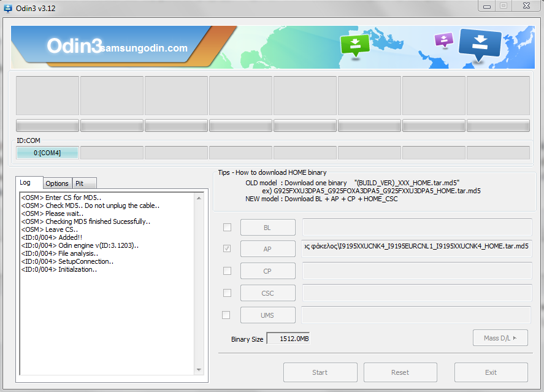Click the AP file path field
This screenshot has height=392, width=544.
[x=416, y=247]
